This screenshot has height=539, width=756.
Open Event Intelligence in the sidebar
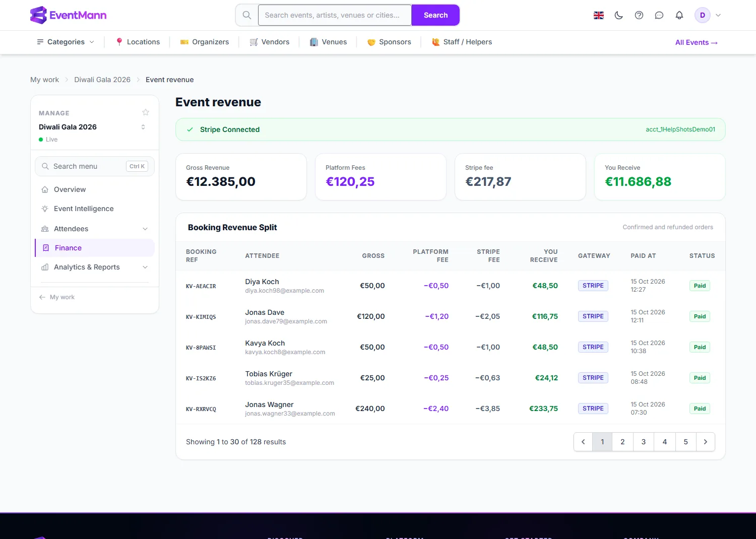point(95,209)
